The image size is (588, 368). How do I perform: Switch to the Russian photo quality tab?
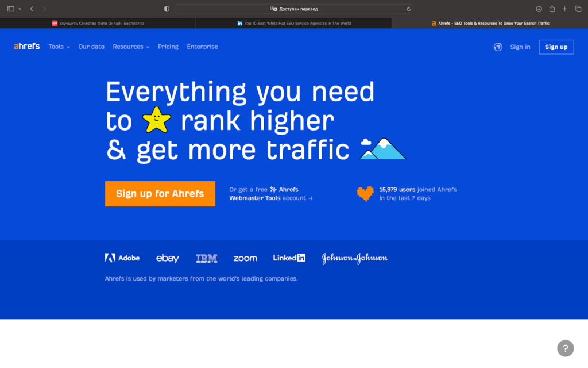point(98,23)
